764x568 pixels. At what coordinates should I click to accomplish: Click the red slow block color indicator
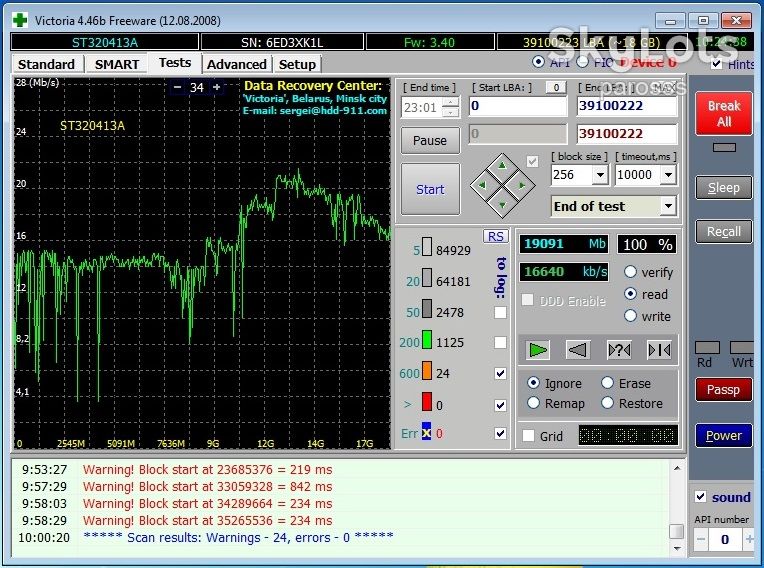pos(427,402)
